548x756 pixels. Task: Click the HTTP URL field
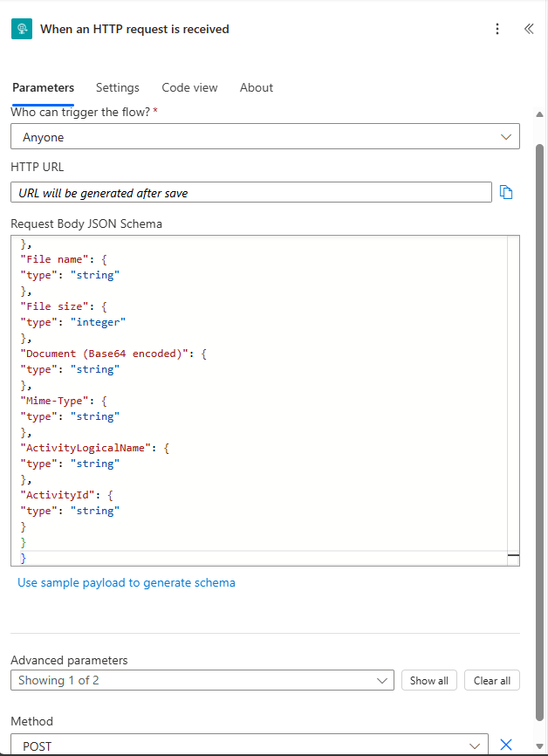251,193
